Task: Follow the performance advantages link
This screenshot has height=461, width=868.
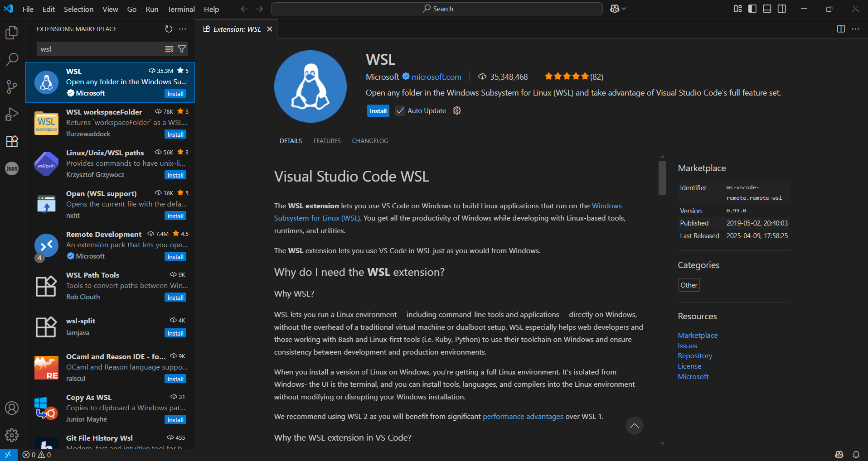Action: point(523,417)
